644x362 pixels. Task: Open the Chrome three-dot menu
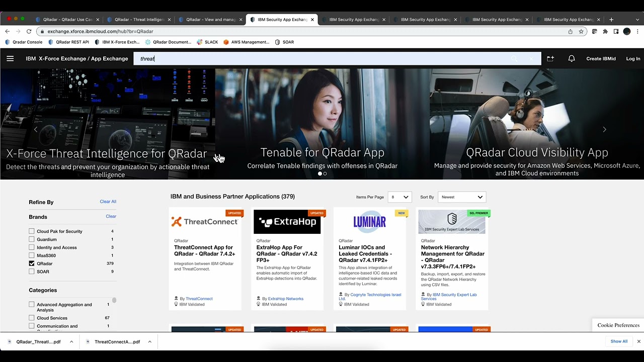pyautogui.click(x=637, y=31)
